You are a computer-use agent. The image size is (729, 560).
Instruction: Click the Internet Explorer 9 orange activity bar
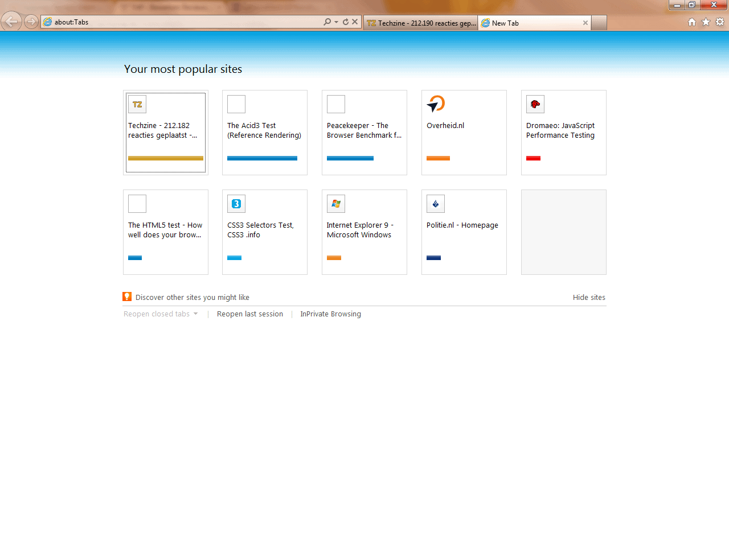pyautogui.click(x=334, y=258)
